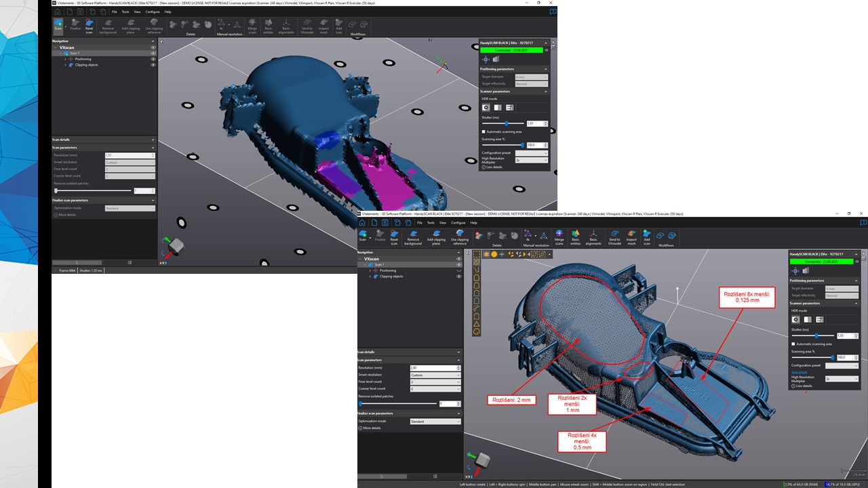Toggle Scan 1 visibility eye in front window
Image resolution: width=868 pixels, height=488 pixels.
pos(459,264)
